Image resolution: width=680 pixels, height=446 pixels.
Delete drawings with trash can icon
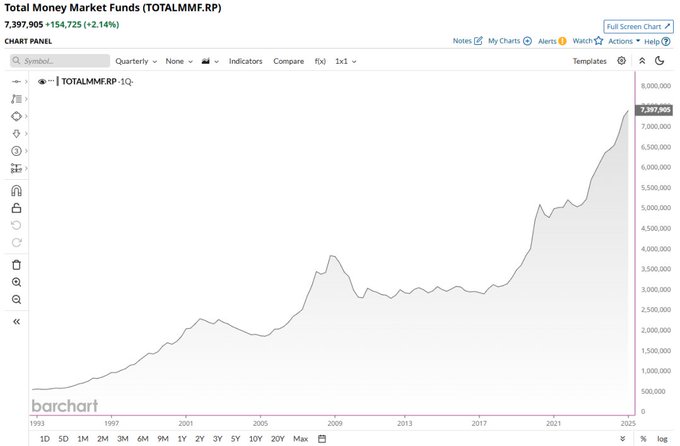pos(16,265)
